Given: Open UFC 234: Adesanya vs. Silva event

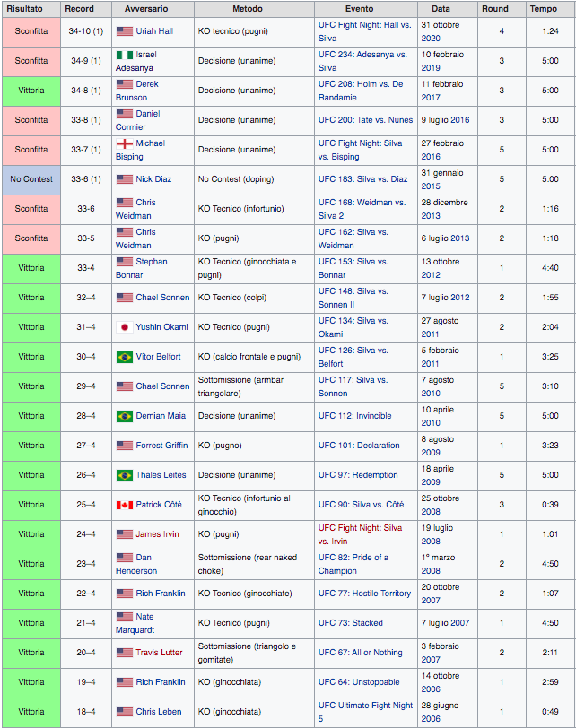Looking at the screenshot, I should [362, 61].
